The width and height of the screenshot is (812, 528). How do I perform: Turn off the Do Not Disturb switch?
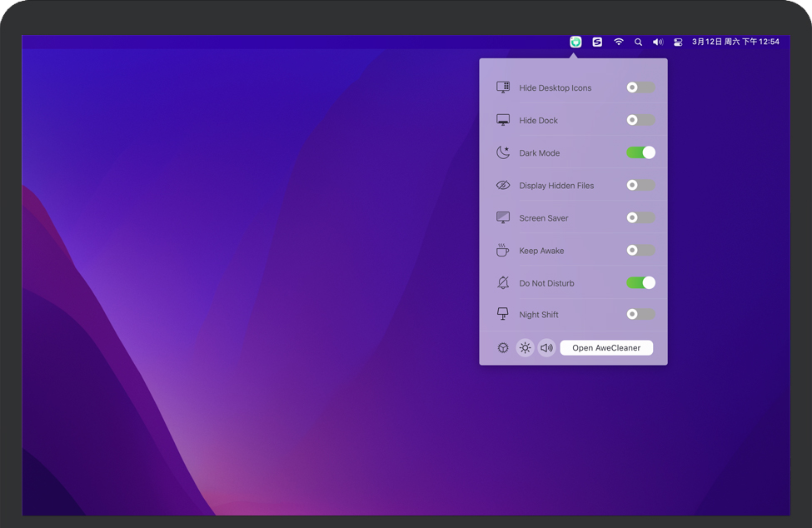[x=640, y=282]
